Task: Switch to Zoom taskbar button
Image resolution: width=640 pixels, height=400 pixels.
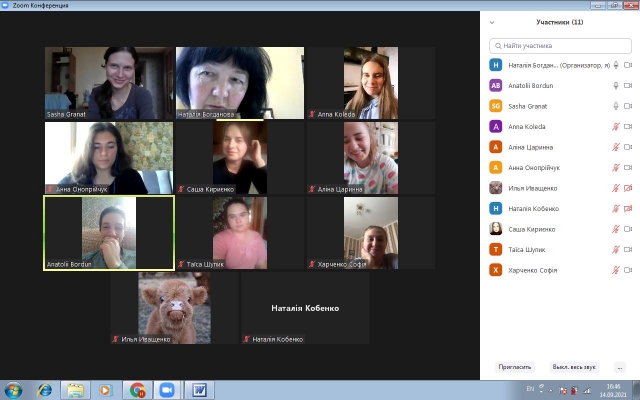Action: click(167, 390)
